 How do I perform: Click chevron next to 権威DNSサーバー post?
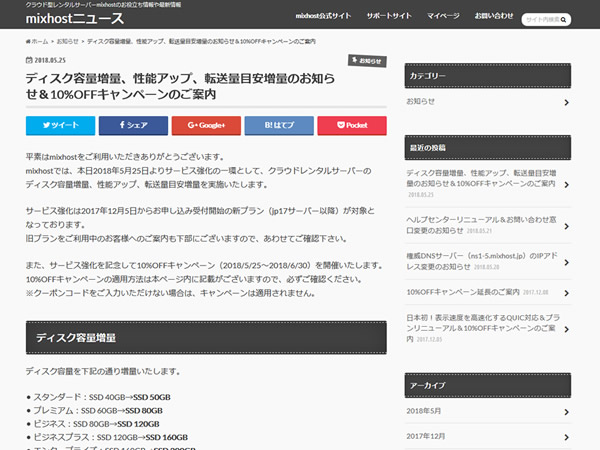566,262
